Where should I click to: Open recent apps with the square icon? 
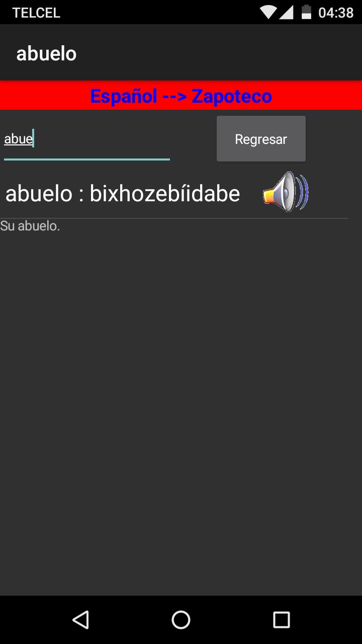pos(282,620)
